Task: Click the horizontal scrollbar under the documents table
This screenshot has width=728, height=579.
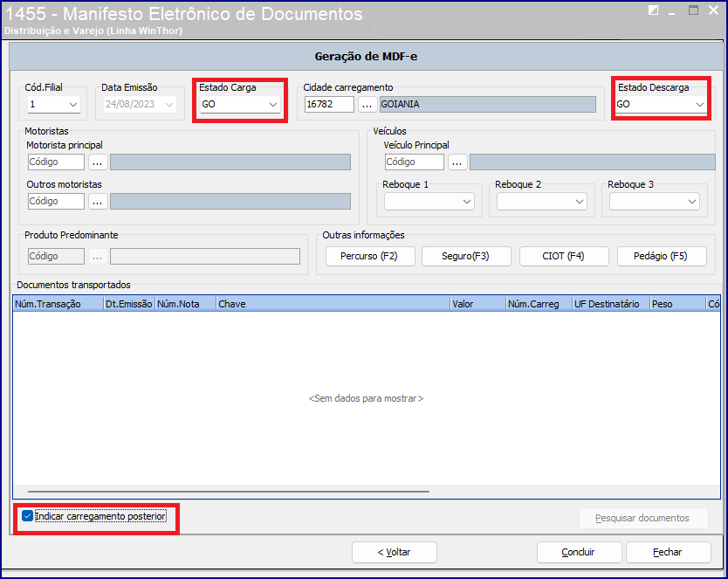Action: pyautogui.click(x=229, y=492)
